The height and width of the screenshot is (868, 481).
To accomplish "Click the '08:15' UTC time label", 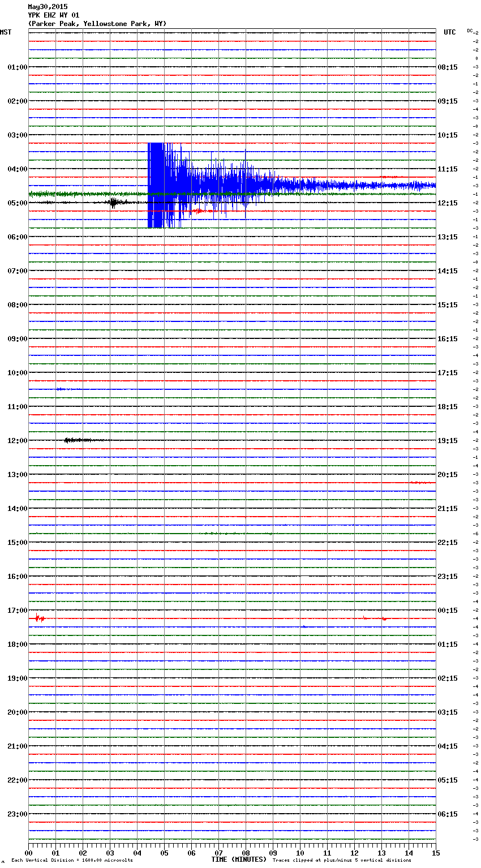I will (448, 67).
